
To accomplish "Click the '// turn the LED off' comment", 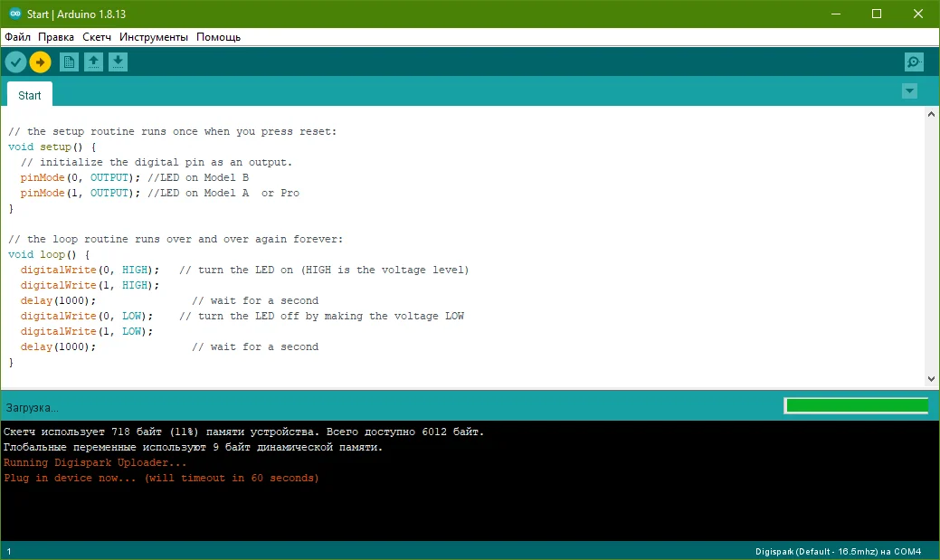I will click(x=321, y=316).
